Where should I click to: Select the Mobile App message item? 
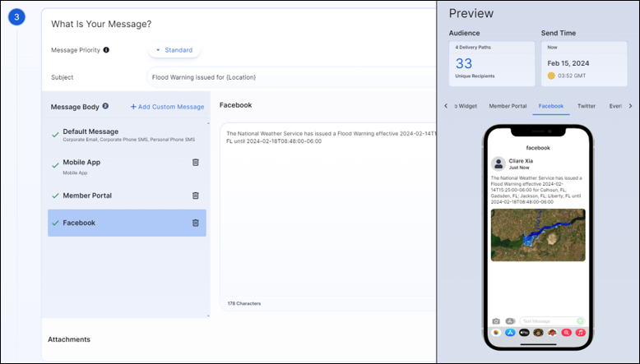(81, 163)
